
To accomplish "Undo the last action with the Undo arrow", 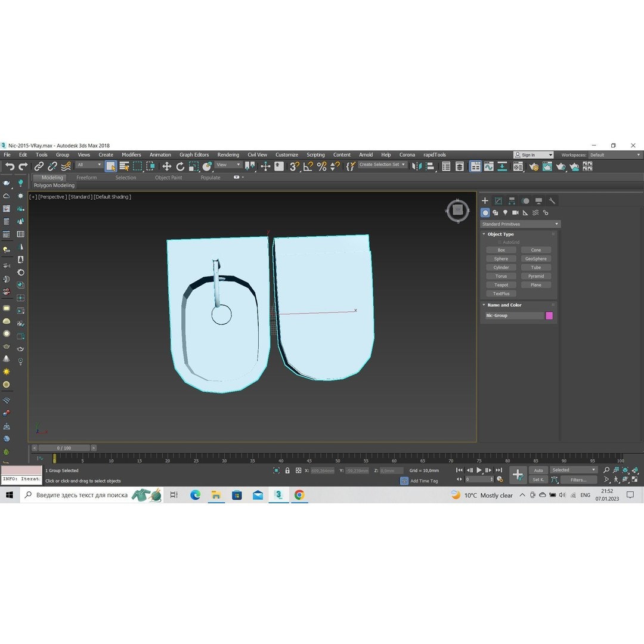I will [x=10, y=166].
